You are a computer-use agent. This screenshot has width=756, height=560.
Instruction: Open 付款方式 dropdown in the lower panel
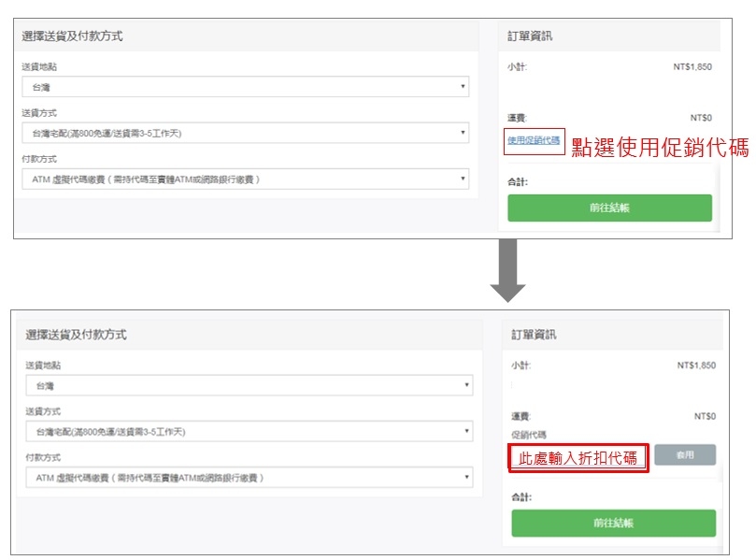[x=249, y=478]
